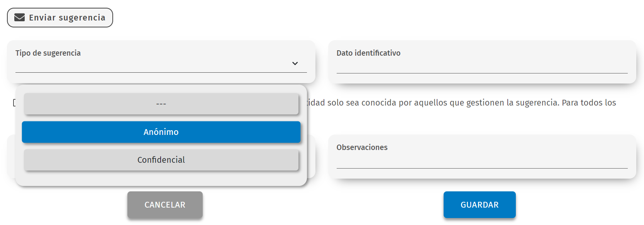This screenshot has height=225, width=644.
Task: Pick Confidencial from the dropdown list
Action: 161,160
